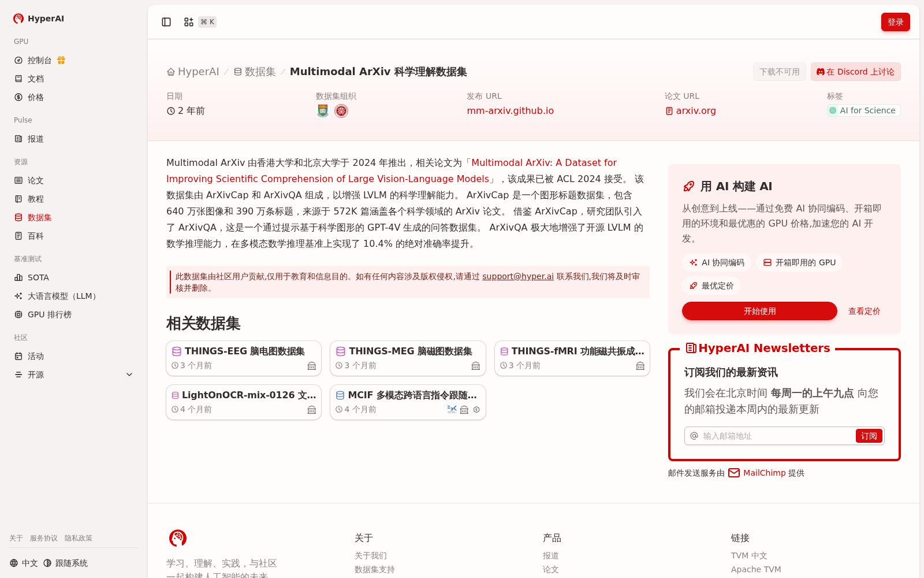Open mm-arxiv.github.io release URL
This screenshot has height=578, width=924.
(510, 110)
